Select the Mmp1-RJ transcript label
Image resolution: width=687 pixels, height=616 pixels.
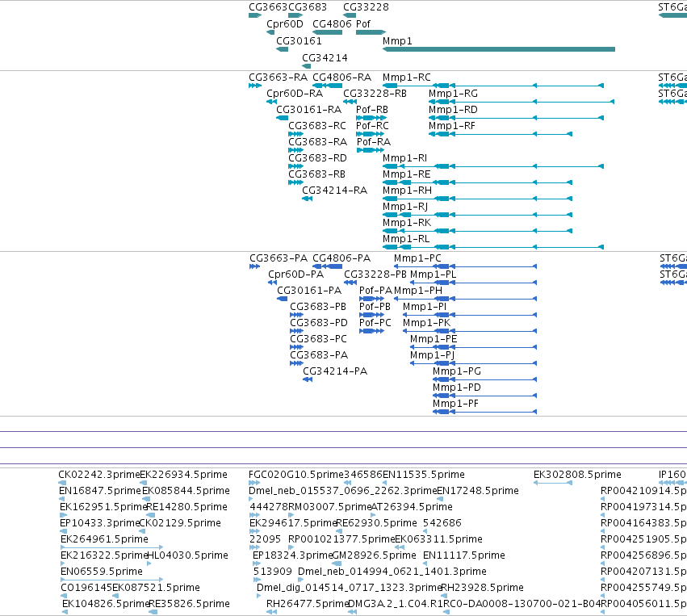coord(405,207)
